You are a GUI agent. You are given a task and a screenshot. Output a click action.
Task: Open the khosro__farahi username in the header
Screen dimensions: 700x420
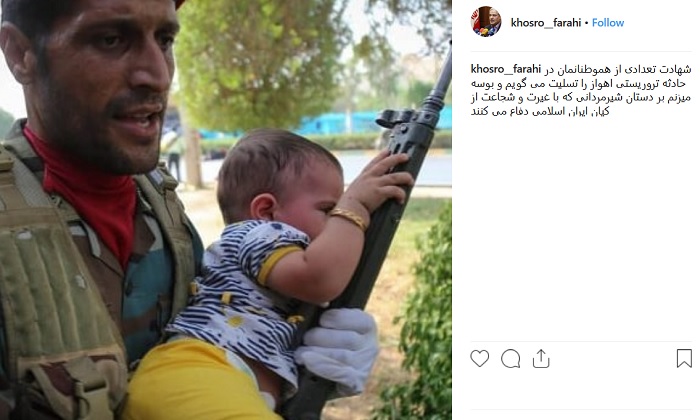(x=546, y=23)
